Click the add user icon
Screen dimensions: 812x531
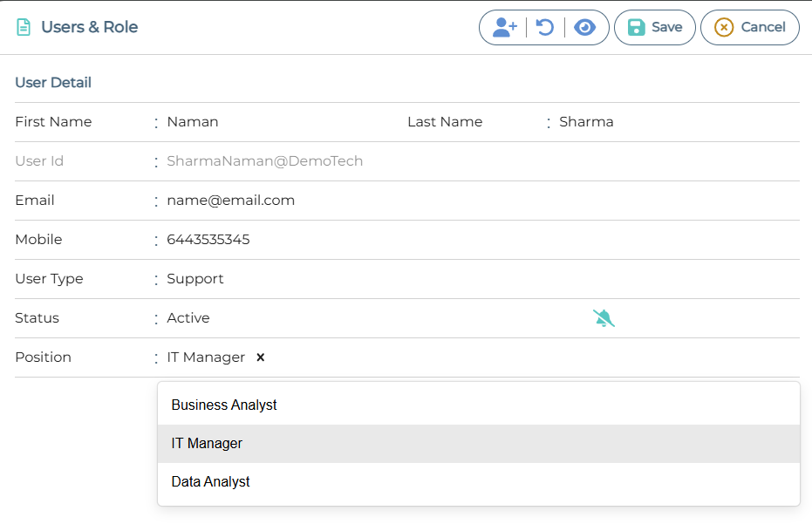pyautogui.click(x=504, y=27)
